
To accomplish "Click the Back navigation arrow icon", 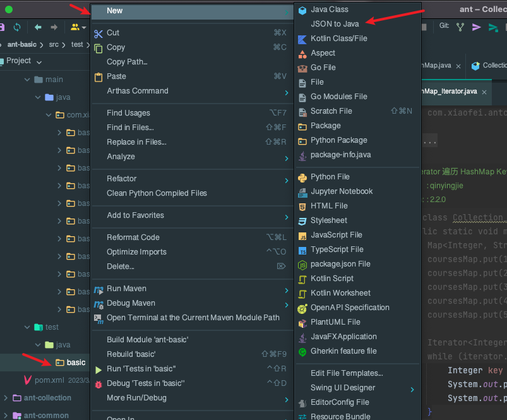I will point(38,27).
